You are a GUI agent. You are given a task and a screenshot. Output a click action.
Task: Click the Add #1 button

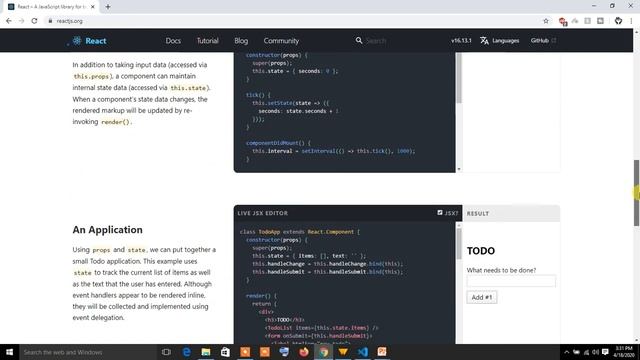pos(482,297)
